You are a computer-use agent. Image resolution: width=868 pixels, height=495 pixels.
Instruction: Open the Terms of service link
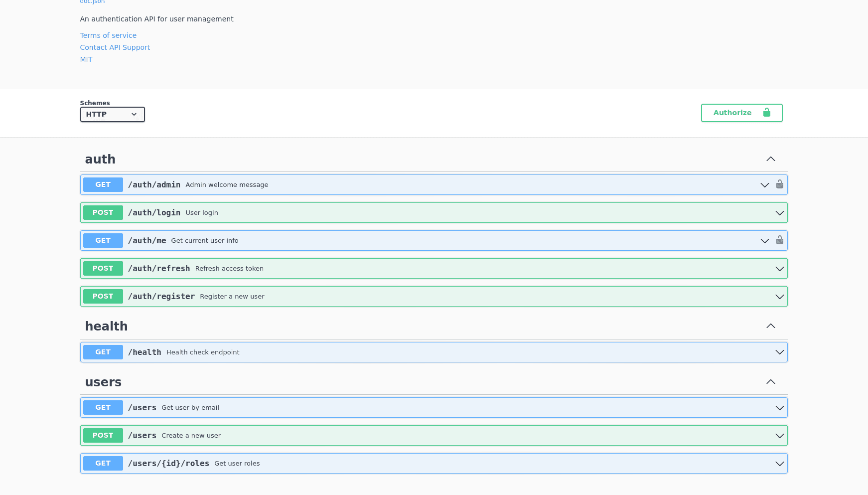(108, 35)
